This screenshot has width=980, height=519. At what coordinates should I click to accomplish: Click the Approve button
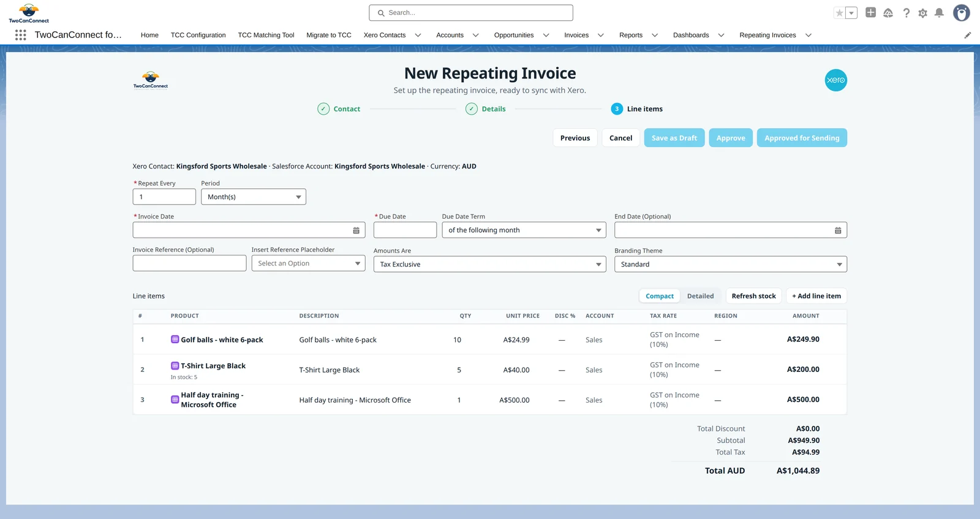click(x=731, y=138)
